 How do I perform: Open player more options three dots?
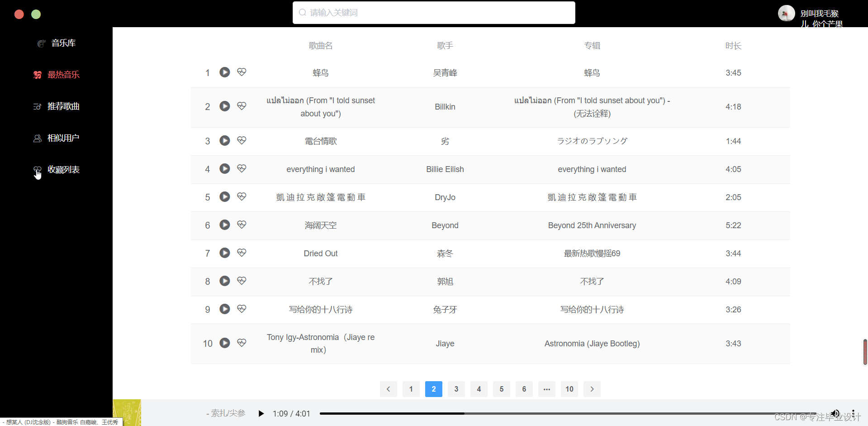[853, 413]
